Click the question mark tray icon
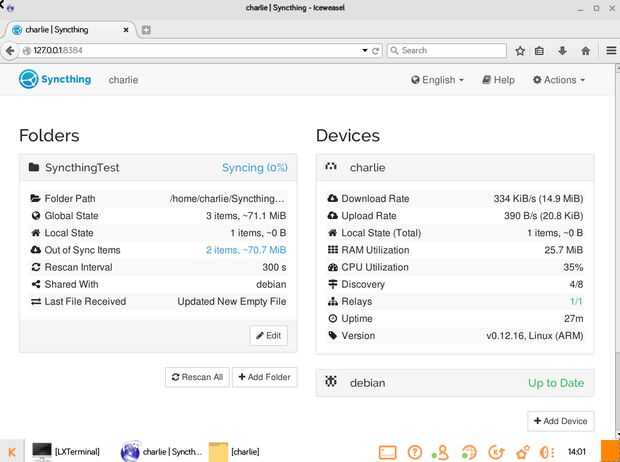 (x=414, y=452)
